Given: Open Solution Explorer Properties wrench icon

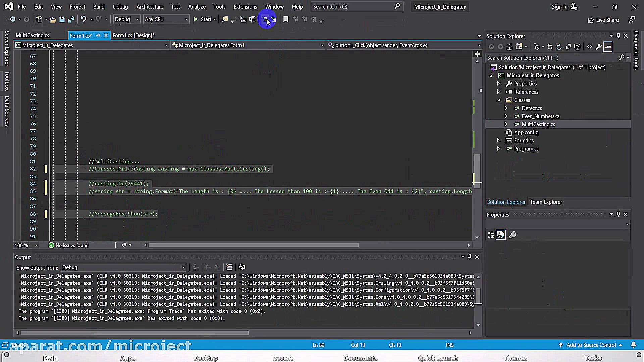Looking at the screenshot, I should tap(599, 47).
